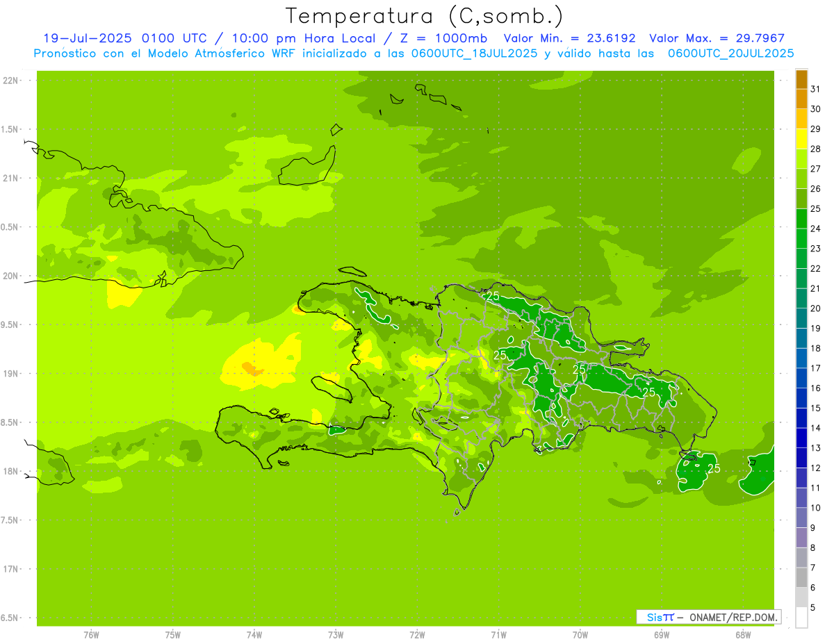Click the legend value '18'

point(816,348)
